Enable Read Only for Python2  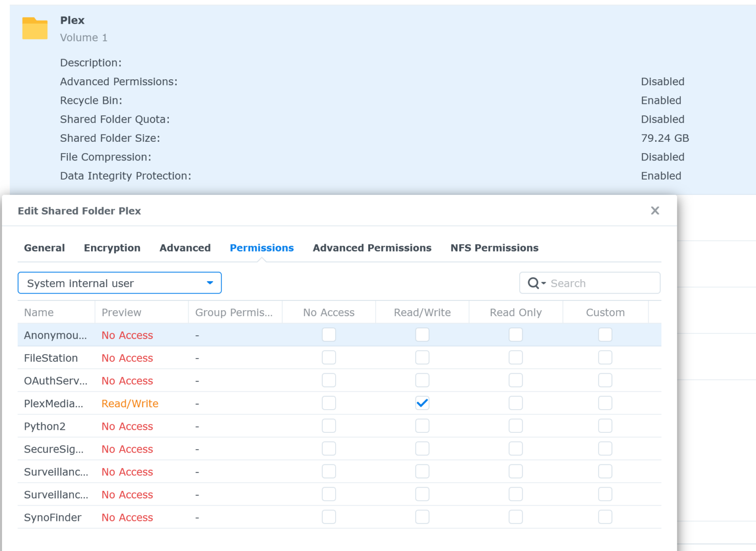[516, 426]
